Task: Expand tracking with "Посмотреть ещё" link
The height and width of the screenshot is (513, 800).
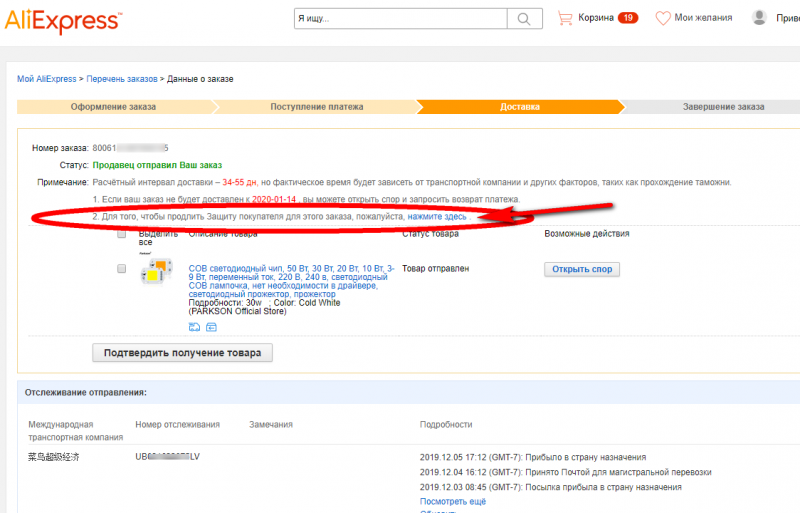Action: click(453, 501)
